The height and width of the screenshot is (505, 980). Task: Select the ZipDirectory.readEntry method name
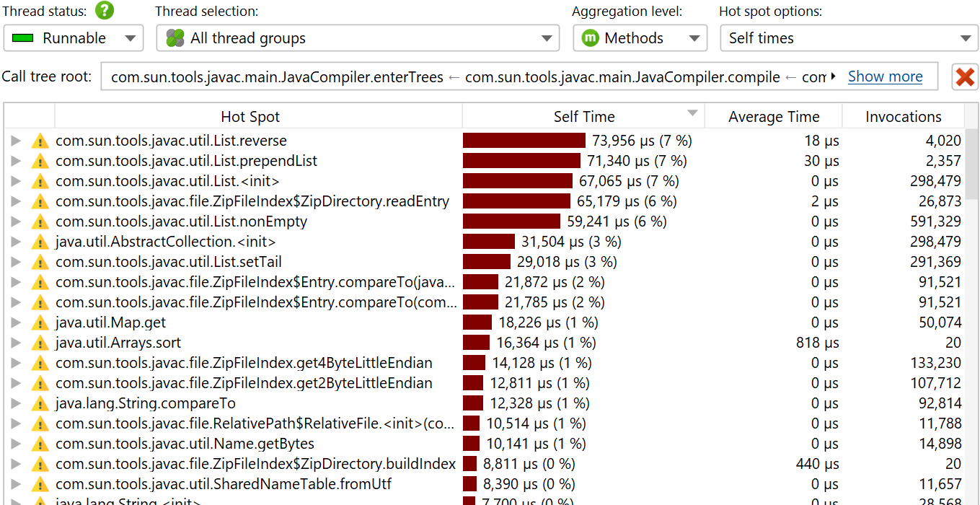click(x=252, y=201)
